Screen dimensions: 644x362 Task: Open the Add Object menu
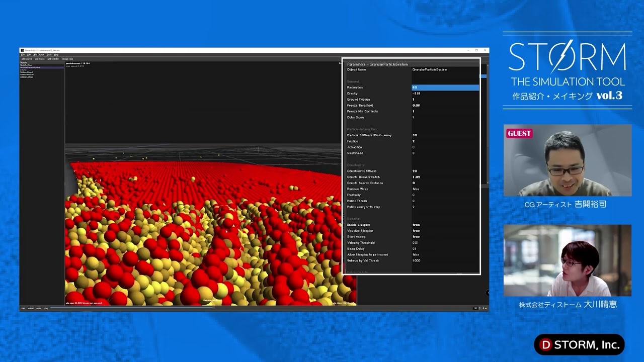click(39, 54)
